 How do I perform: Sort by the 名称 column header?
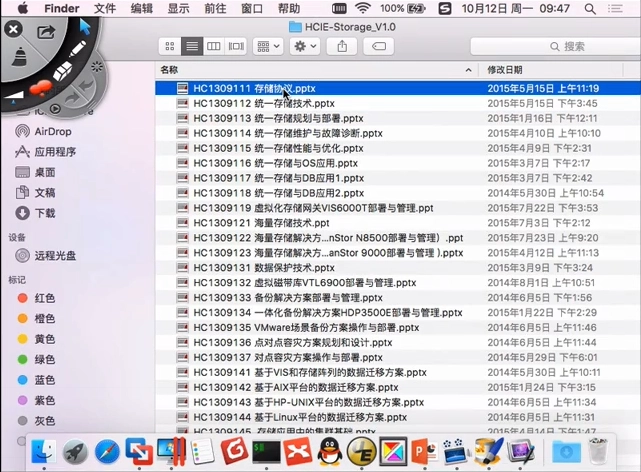pyautogui.click(x=316, y=70)
